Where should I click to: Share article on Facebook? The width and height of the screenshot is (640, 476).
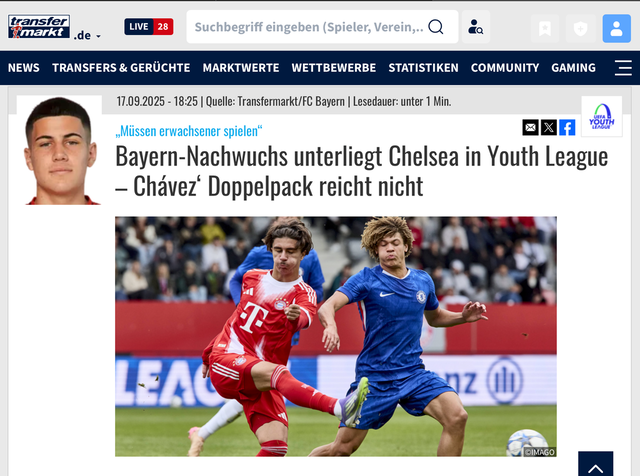(x=567, y=128)
